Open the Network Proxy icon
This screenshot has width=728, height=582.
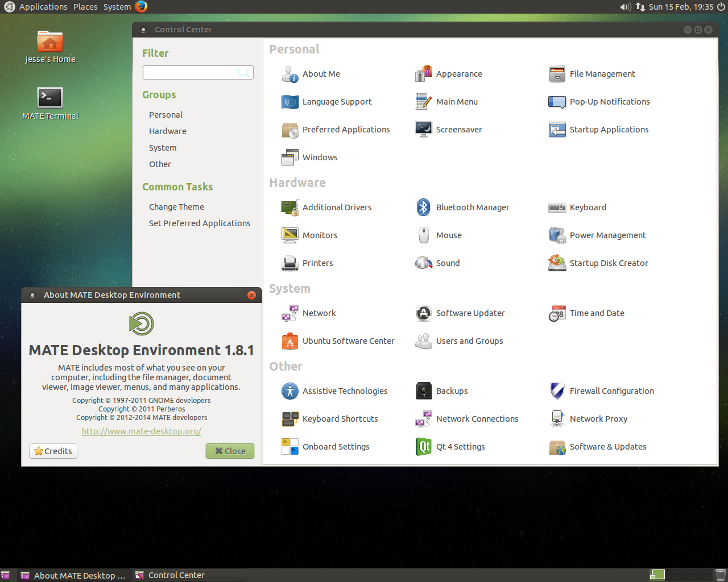pos(557,419)
